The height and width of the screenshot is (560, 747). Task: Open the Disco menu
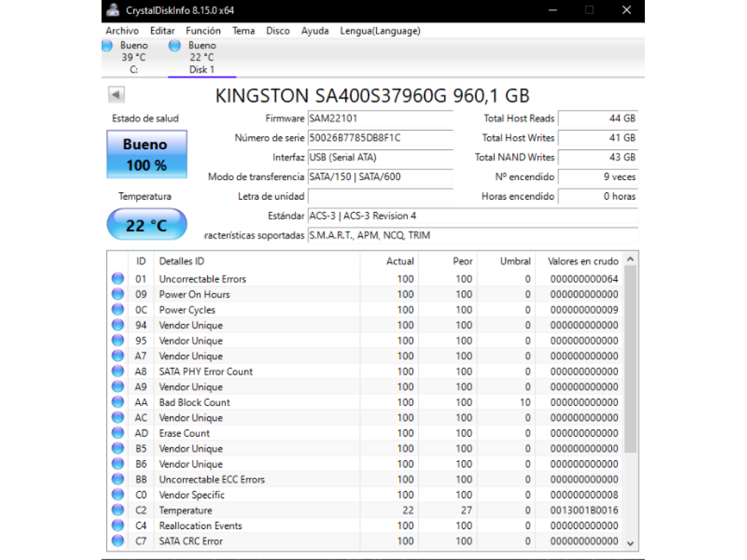point(278,31)
